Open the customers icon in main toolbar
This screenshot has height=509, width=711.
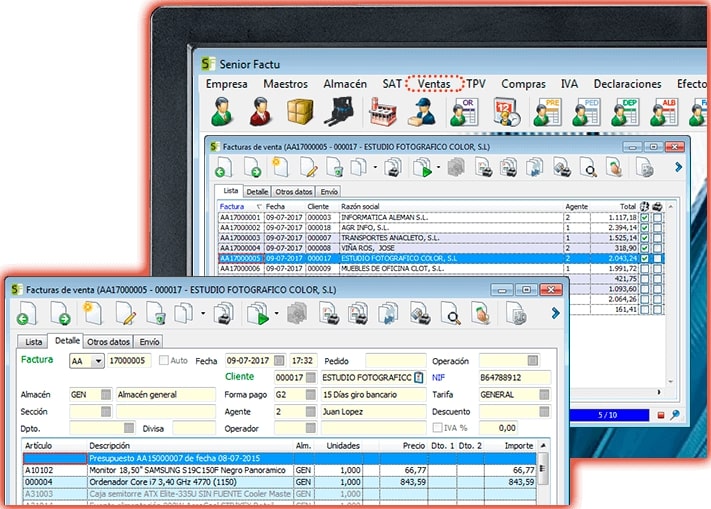[x=222, y=111]
